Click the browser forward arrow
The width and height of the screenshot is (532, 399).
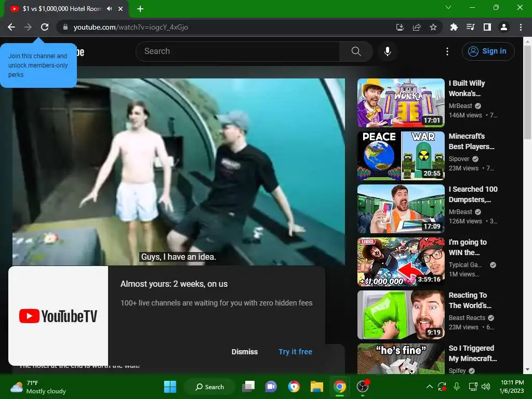pyautogui.click(x=28, y=27)
